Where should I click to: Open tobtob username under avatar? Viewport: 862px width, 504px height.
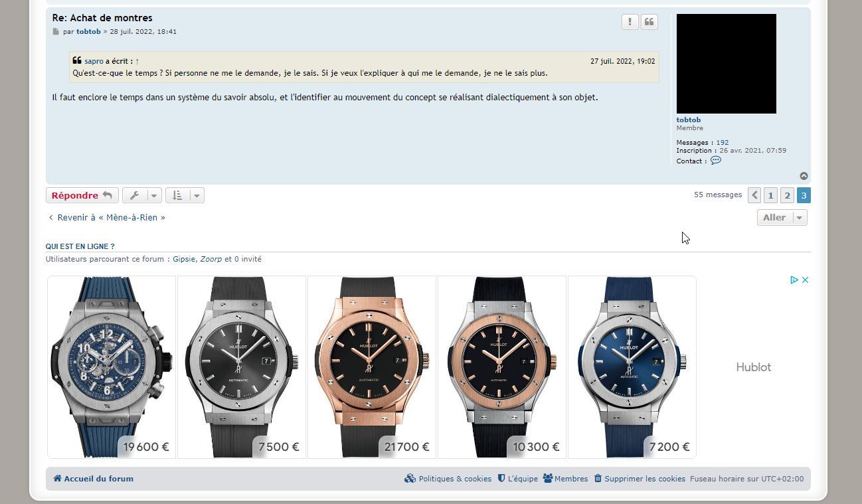(x=689, y=120)
